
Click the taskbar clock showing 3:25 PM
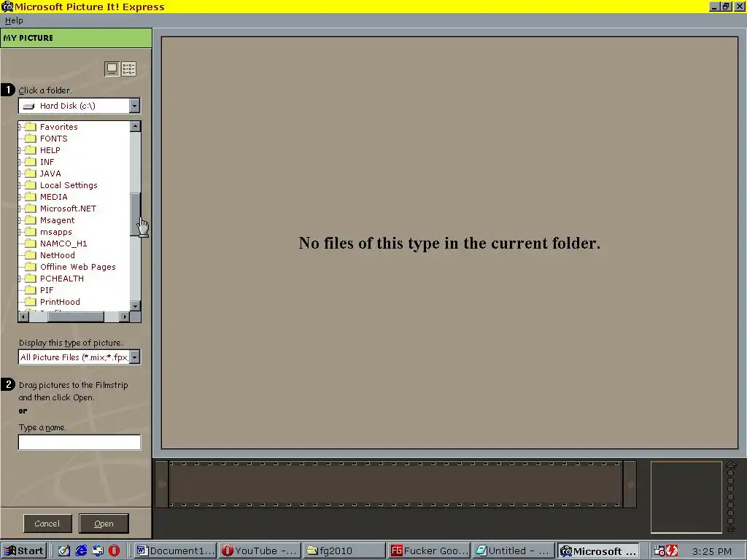(712, 551)
